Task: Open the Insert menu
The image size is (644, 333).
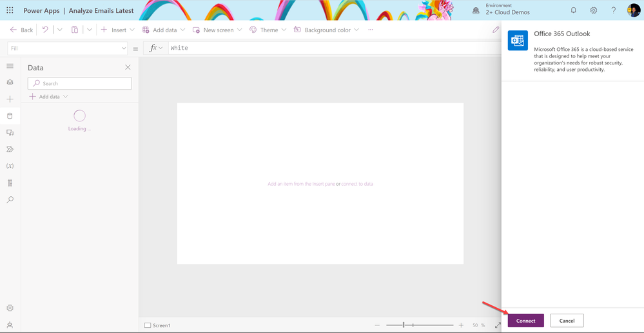Action: [x=117, y=30]
